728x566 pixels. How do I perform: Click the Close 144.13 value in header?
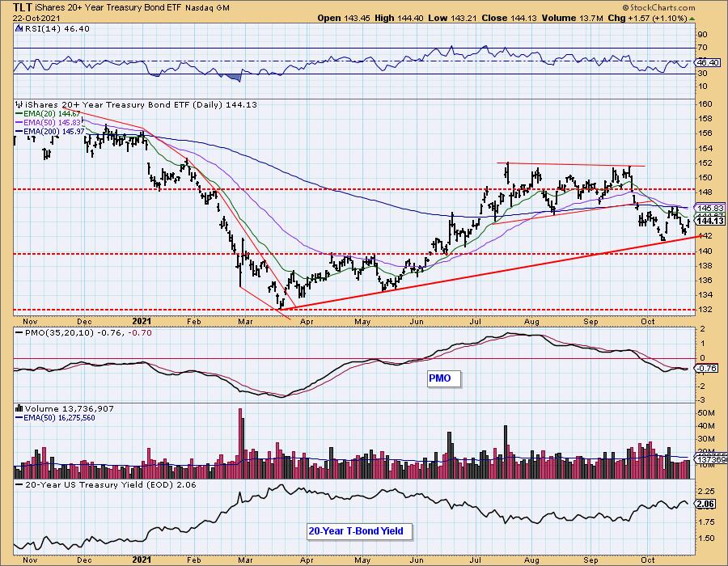[509, 18]
